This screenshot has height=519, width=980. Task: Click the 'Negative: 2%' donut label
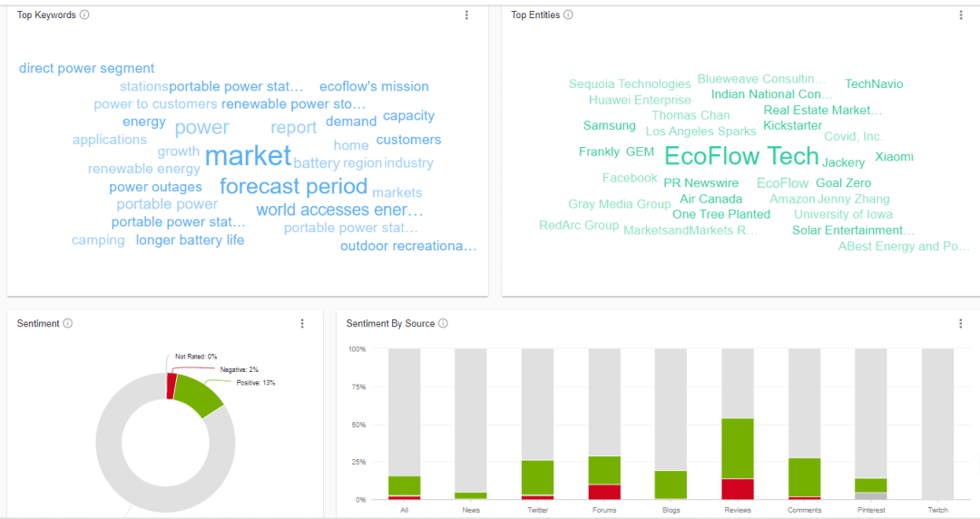(x=239, y=369)
